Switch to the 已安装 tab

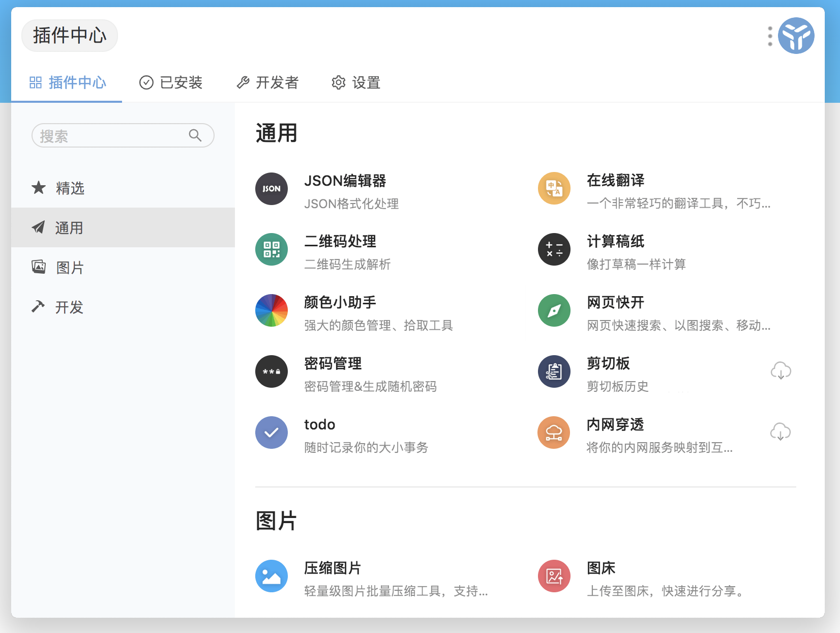[x=171, y=82]
